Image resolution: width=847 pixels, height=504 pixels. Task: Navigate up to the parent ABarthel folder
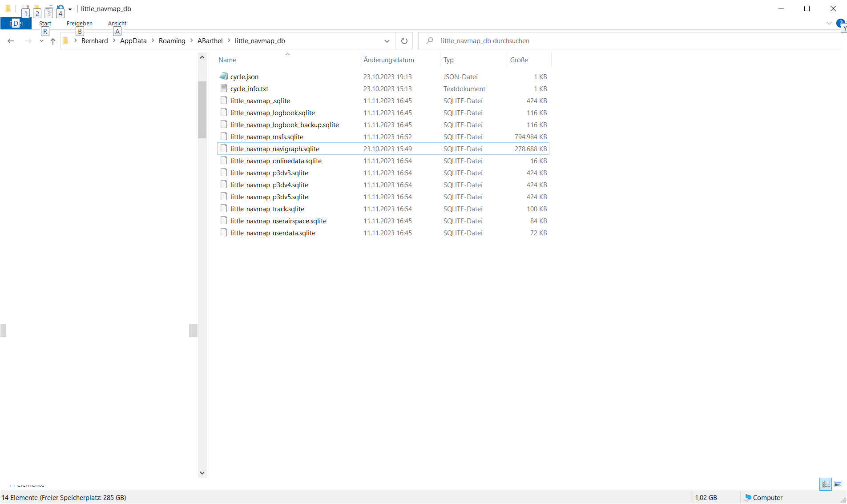click(x=52, y=40)
